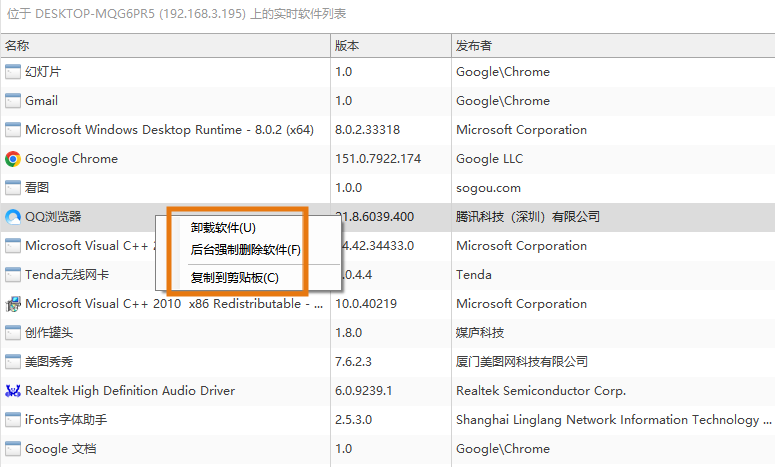Select the QQ浏览器 software name

pos(53,217)
